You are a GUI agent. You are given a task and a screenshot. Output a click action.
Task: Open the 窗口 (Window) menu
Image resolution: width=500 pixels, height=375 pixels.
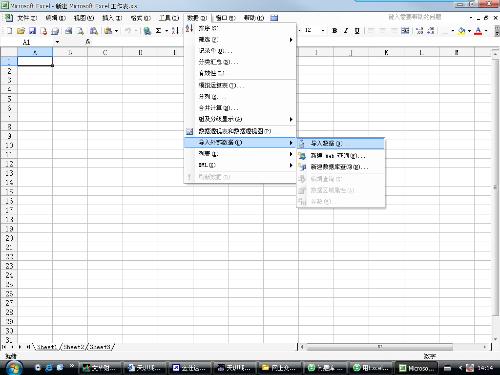226,18
